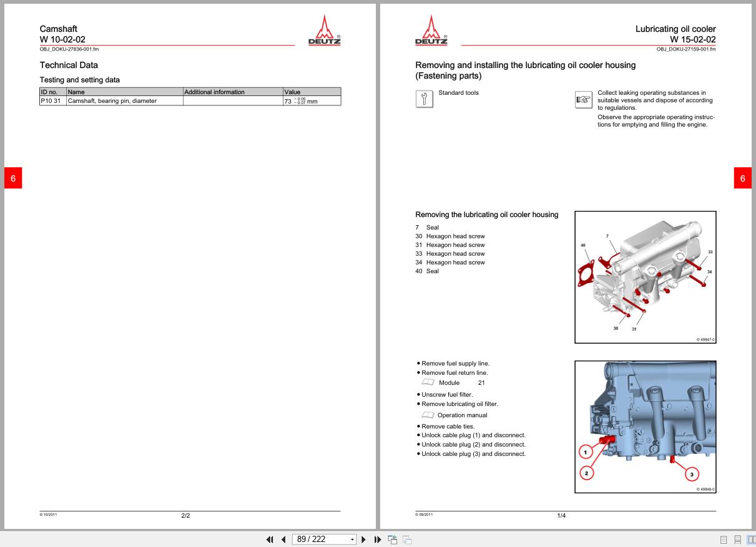Click 'Technical Data' heading
Viewport: 756px width, 547px height.
[x=69, y=65]
